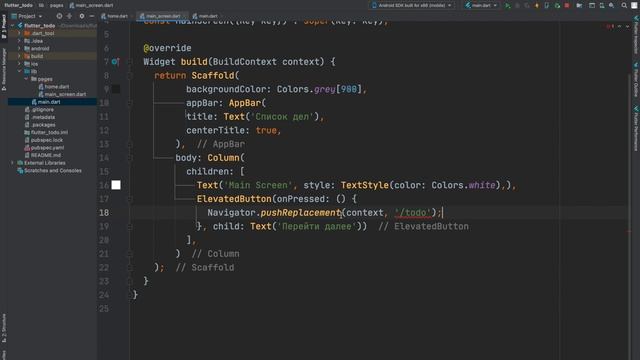Click pages breadcrumb in navigation bar

pos(56,5)
